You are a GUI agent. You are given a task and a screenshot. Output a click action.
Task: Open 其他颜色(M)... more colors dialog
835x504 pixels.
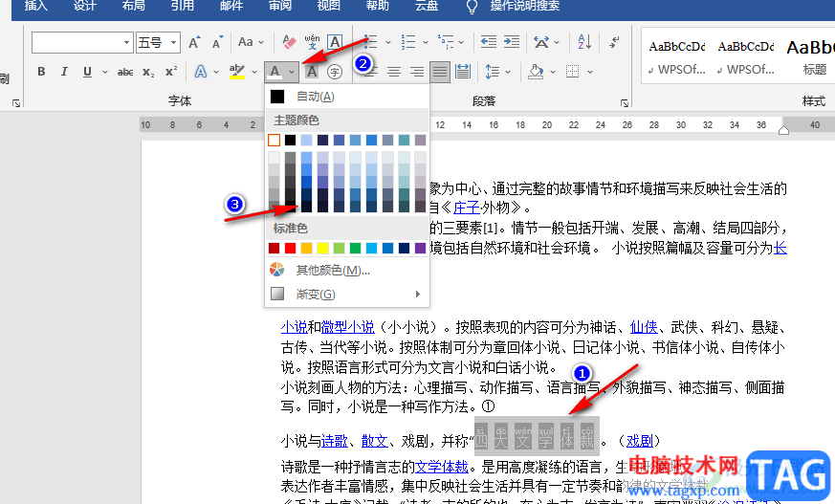coord(347,271)
